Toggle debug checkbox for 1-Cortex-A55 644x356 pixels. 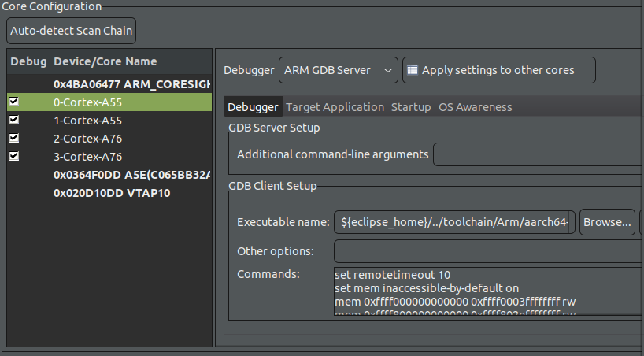coord(13,121)
